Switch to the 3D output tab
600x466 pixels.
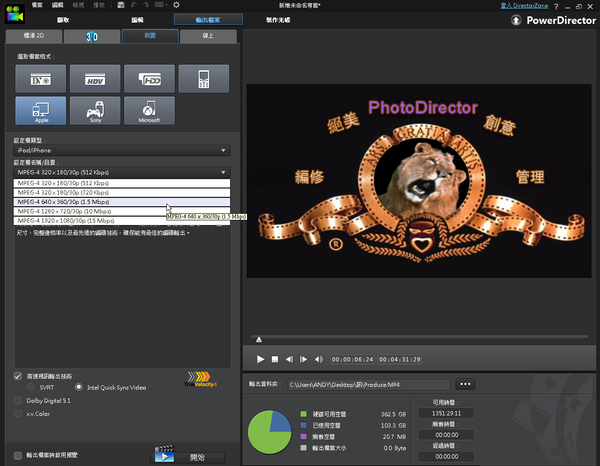pos(92,37)
